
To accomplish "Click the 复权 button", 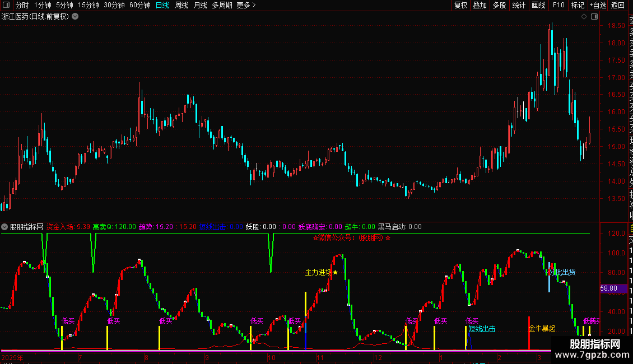I will (460, 5).
